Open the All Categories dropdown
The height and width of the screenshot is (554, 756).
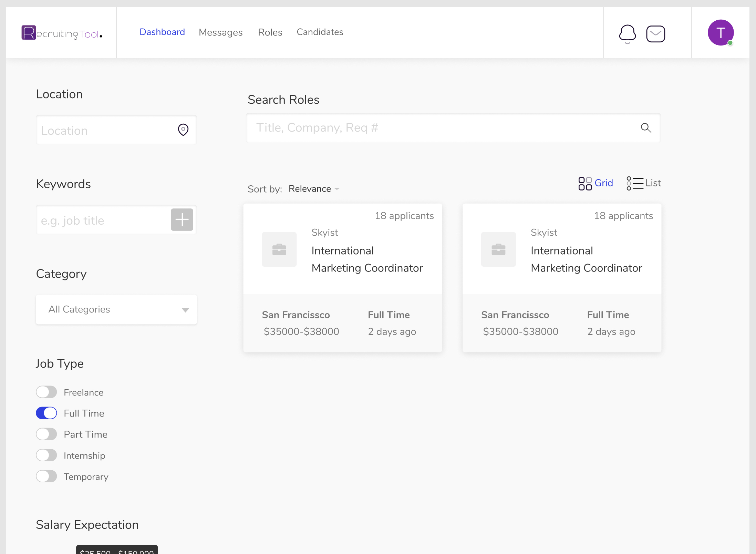116,309
